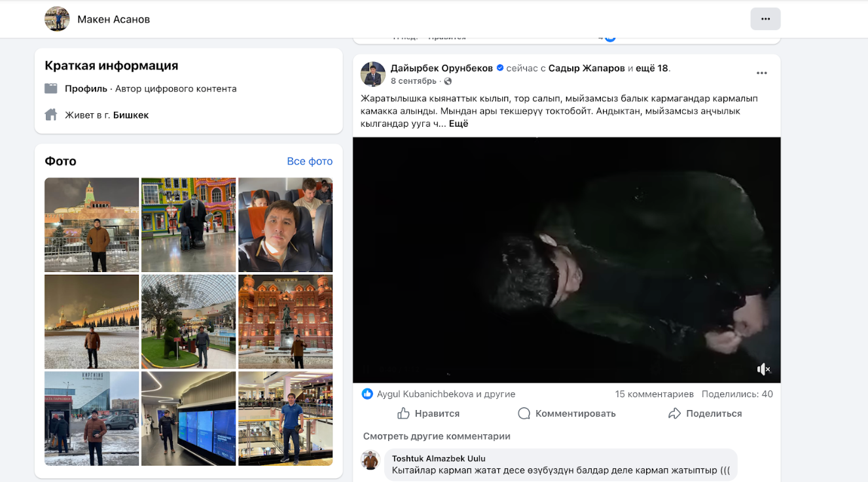The image size is (868, 482).
Task: Open Все фото link
Action: pyautogui.click(x=310, y=161)
